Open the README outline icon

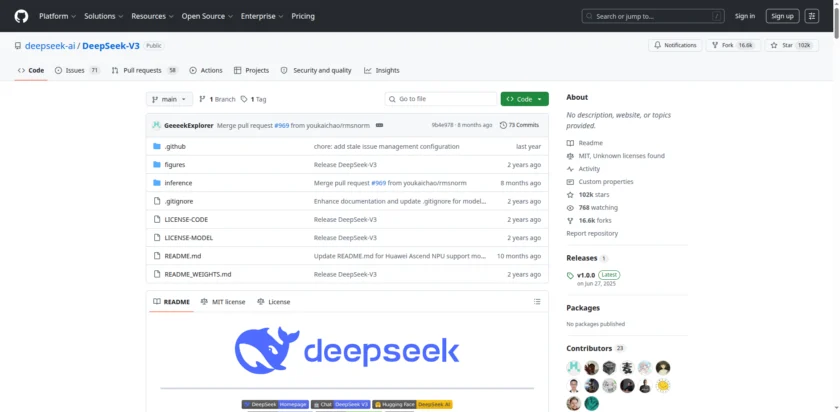click(537, 302)
